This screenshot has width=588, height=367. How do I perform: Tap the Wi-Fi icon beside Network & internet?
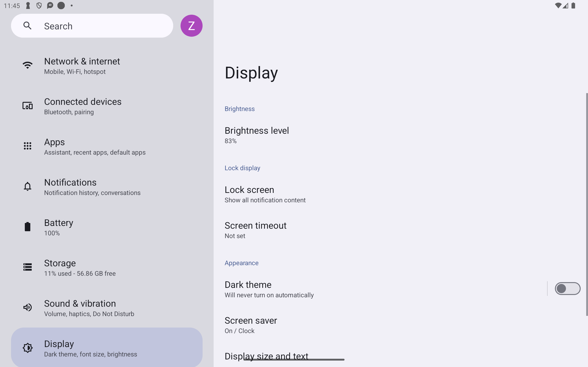click(28, 65)
